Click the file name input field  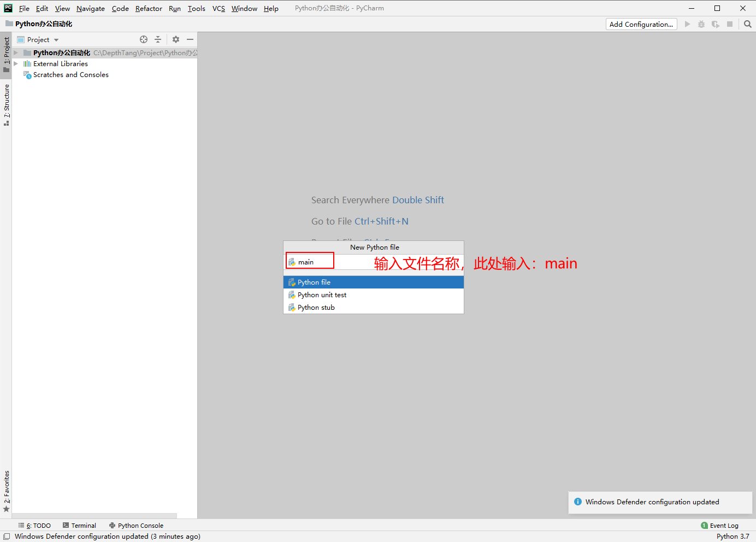coord(374,262)
